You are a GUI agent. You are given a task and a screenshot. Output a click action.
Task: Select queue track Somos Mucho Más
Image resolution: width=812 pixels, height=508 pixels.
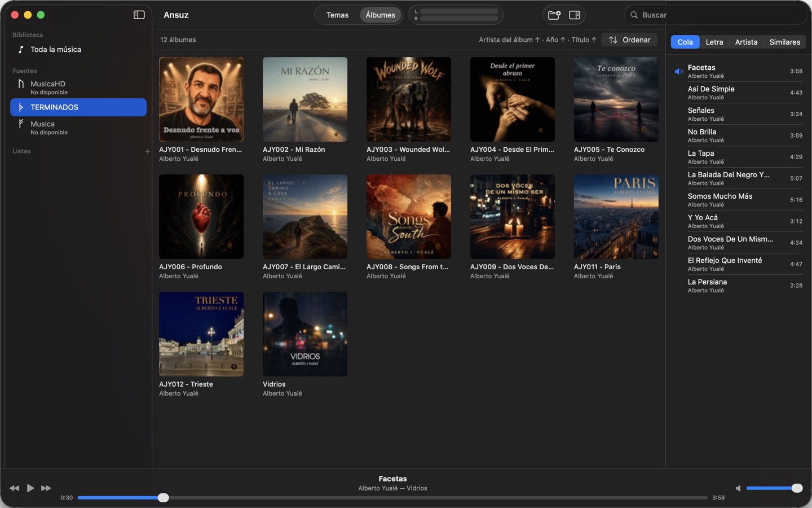point(738,200)
